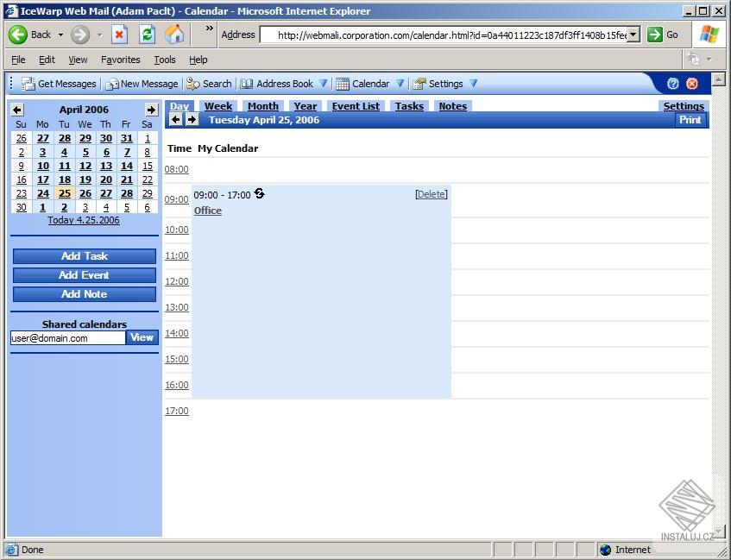The width and height of the screenshot is (731, 560).
Task: Delete the Office event
Action: 432,194
